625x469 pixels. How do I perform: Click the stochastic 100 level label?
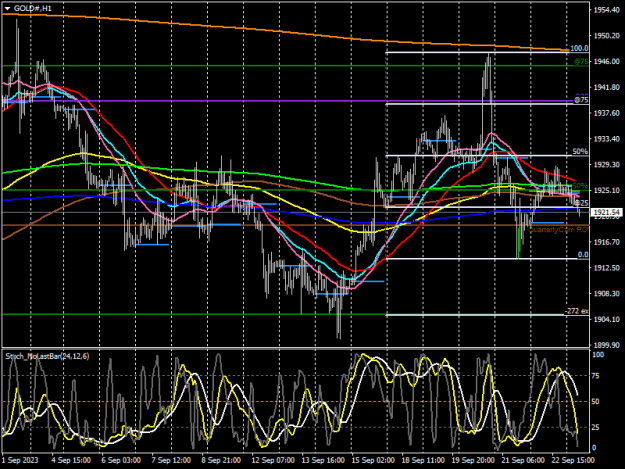(598, 355)
